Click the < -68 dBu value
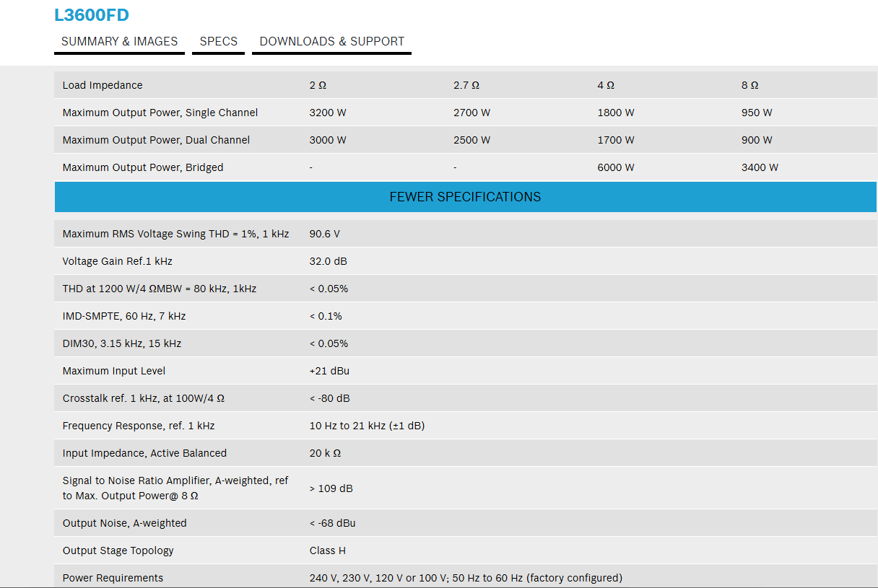Viewport: 878px width, 588px height. (x=332, y=523)
